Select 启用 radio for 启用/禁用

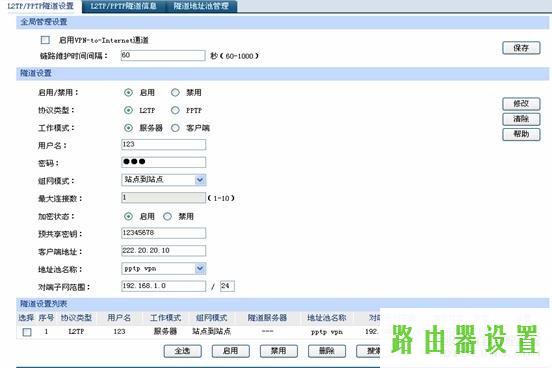[128, 93]
